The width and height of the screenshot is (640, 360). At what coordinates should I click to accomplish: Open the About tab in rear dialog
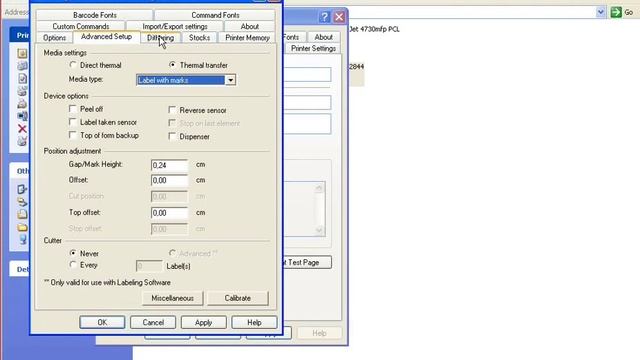point(323,37)
